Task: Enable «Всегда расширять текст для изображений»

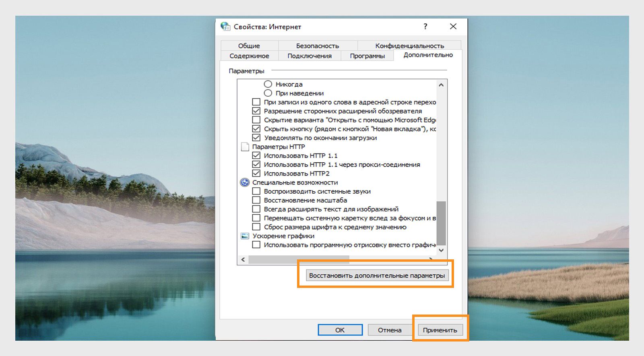Action: pyautogui.click(x=256, y=209)
